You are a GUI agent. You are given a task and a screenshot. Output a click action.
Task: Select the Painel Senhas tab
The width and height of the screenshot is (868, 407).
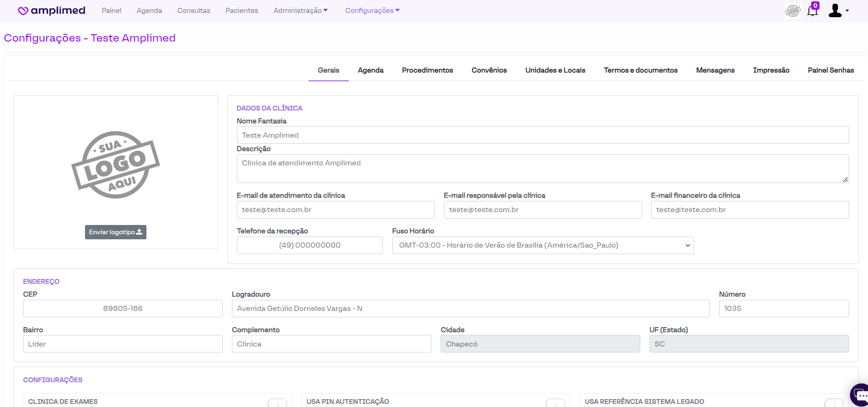click(x=830, y=70)
